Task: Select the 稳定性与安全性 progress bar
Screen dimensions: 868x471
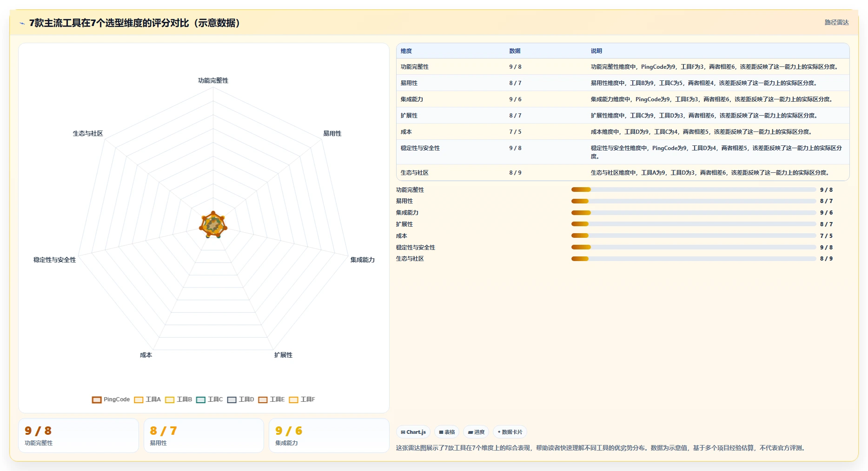Action: (694, 247)
